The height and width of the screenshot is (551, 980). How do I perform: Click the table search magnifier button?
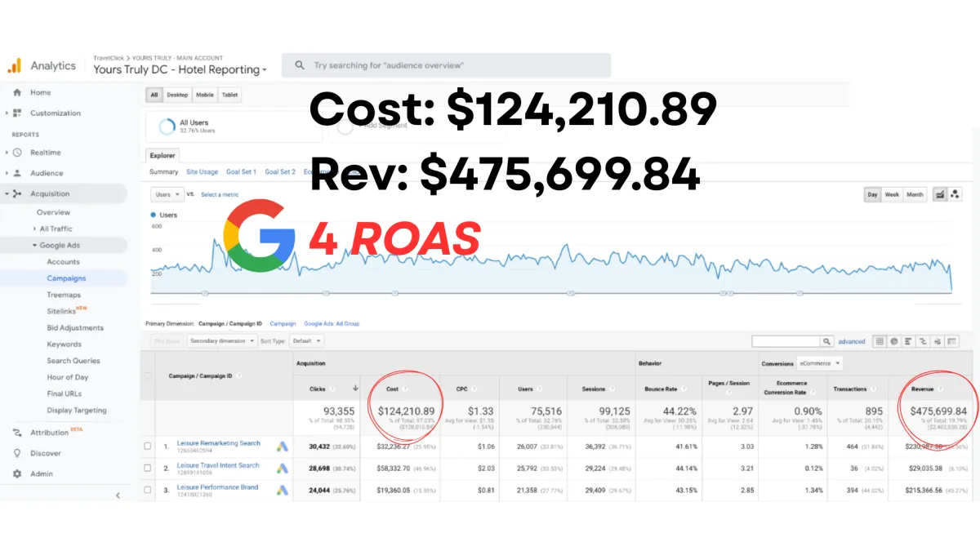tap(827, 341)
